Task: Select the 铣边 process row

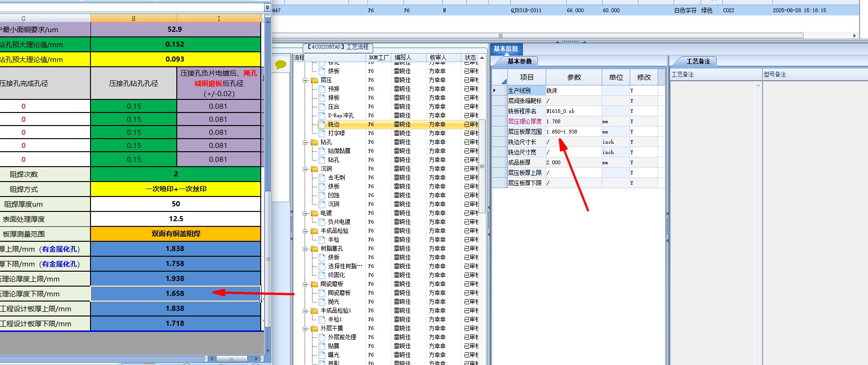Action: click(398, 125)
